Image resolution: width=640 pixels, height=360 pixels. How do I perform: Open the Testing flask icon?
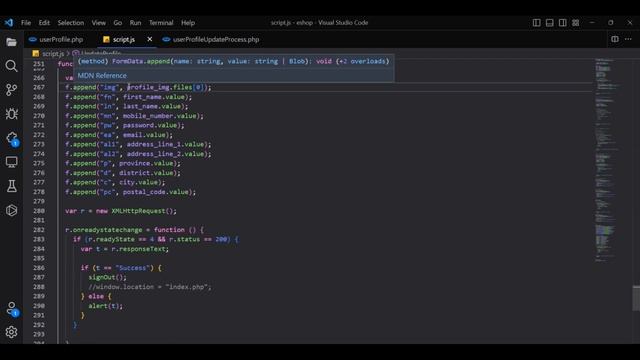pos(11,186)
